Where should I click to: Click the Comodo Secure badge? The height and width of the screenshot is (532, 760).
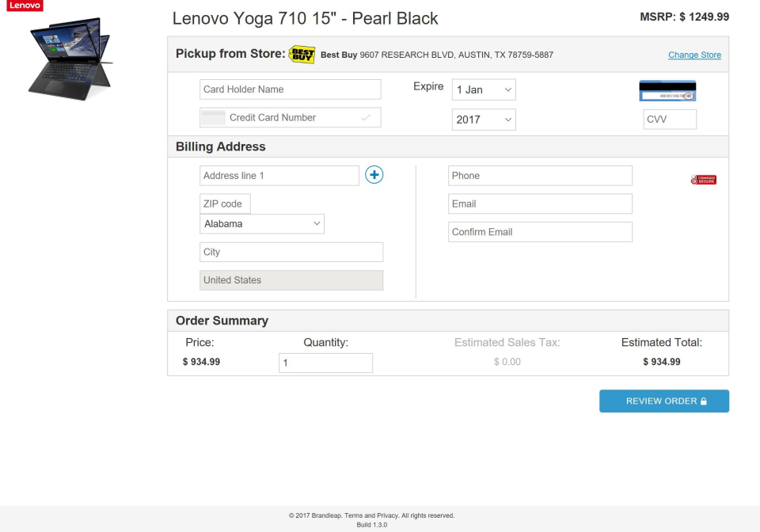703,180
